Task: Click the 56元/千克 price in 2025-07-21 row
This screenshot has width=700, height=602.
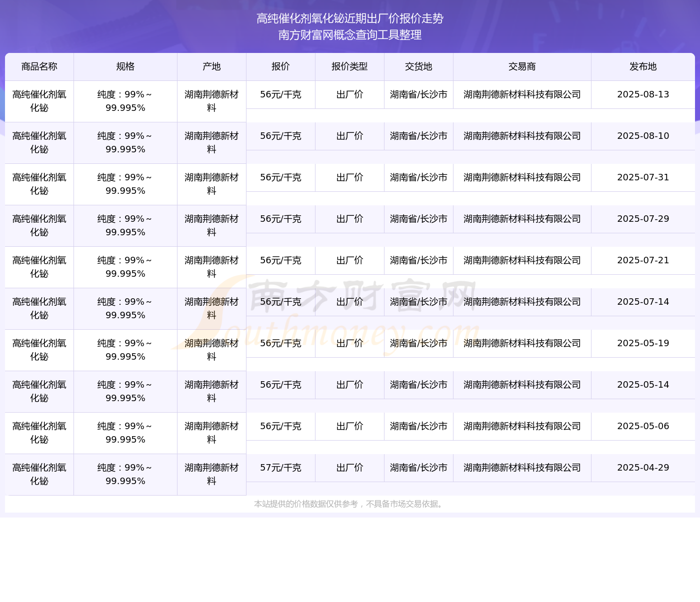Action: click(280, 261)
